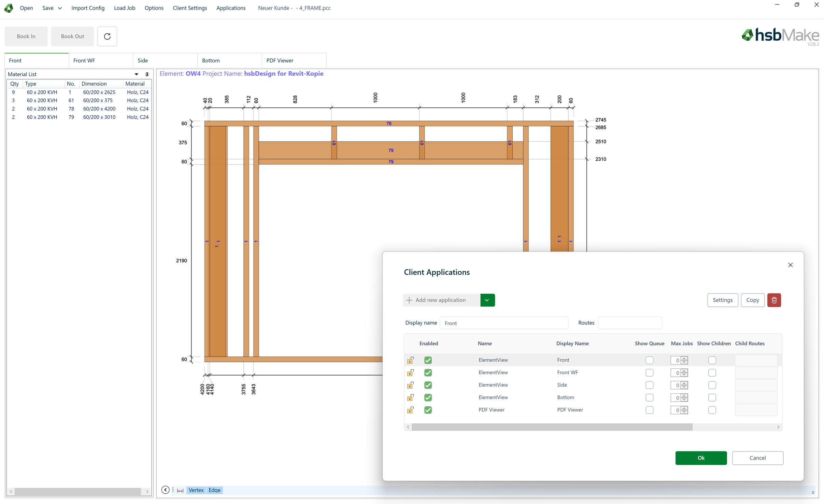Uncheck Enabled for the Front WF row
Screen dimensions: 824x504
coord(428,373)
